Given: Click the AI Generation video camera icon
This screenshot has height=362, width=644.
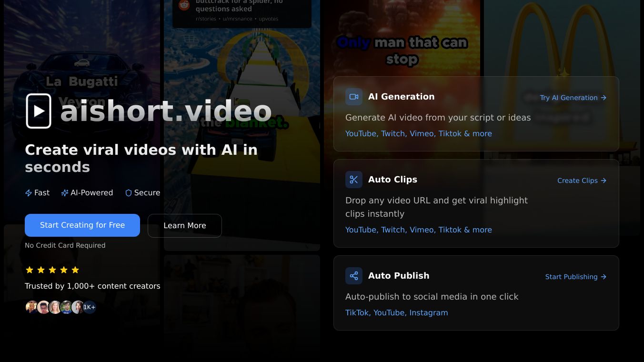Looking at the screenshot, I should (354, 97).
